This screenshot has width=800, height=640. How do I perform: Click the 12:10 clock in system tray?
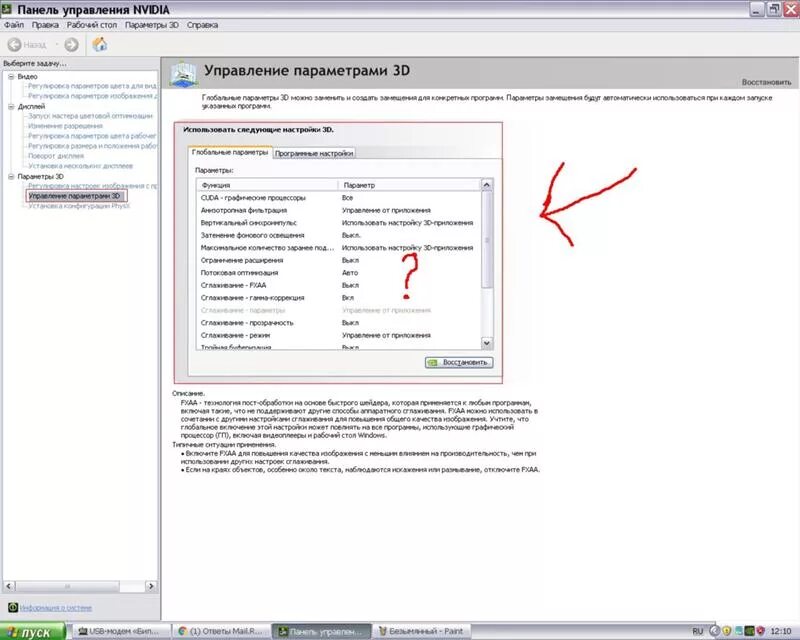click(781, 631)
